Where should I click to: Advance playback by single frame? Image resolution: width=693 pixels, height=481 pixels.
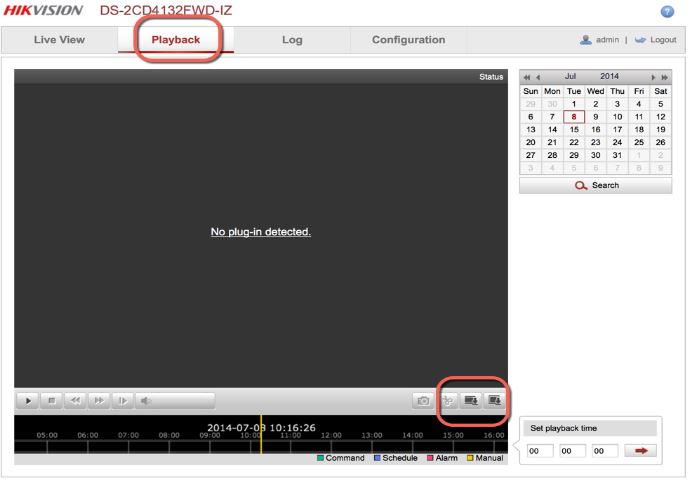[122, 401]
